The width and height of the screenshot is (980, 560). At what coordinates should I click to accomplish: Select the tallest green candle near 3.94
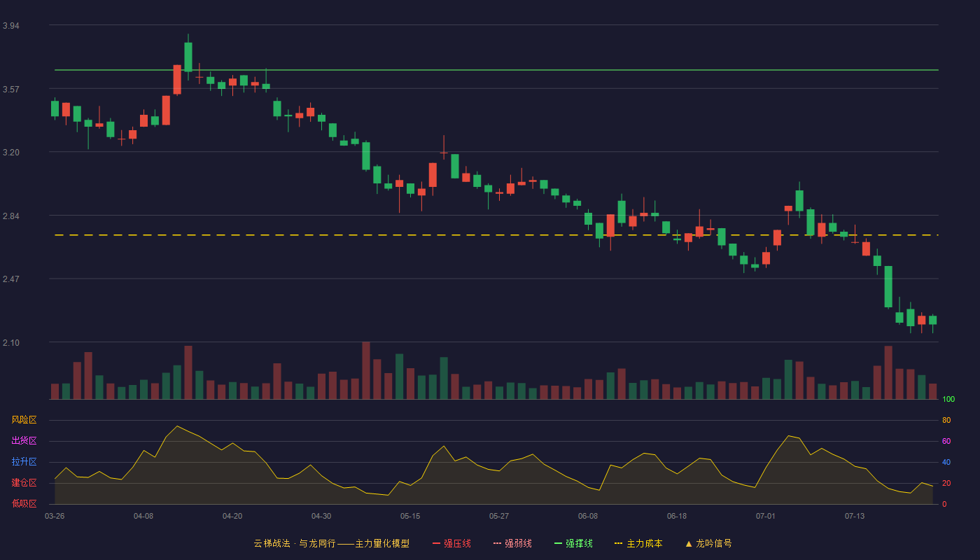tap(188, 57)
